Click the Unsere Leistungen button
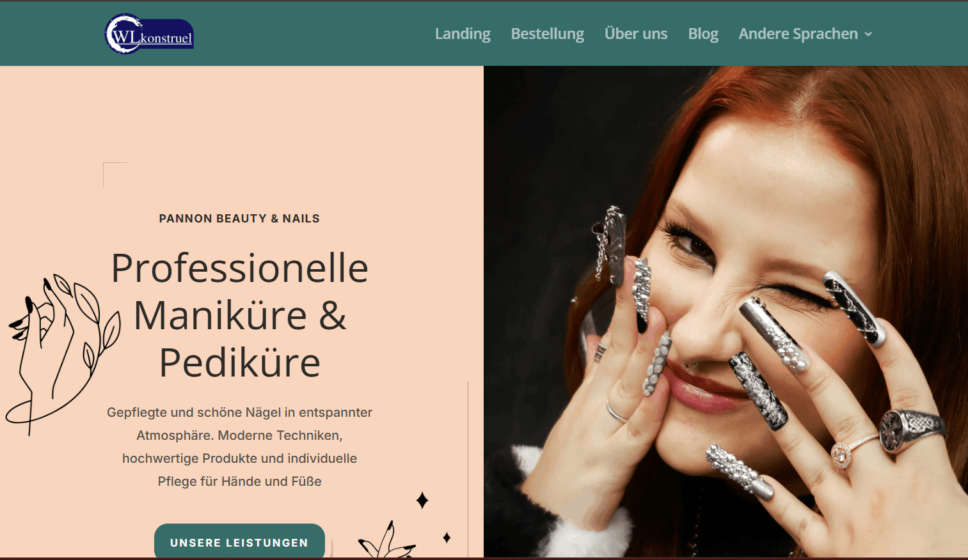The image size is (968, 560). click(x=239, y=541)
